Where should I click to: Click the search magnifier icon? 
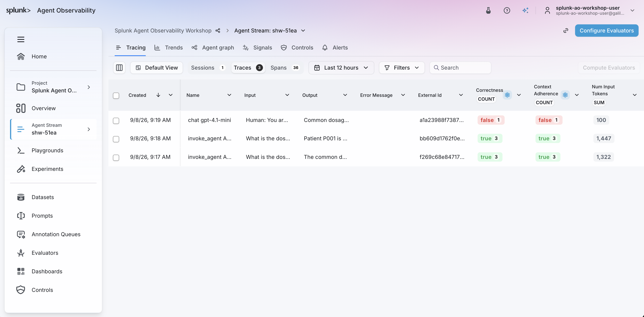coord(436,68)
